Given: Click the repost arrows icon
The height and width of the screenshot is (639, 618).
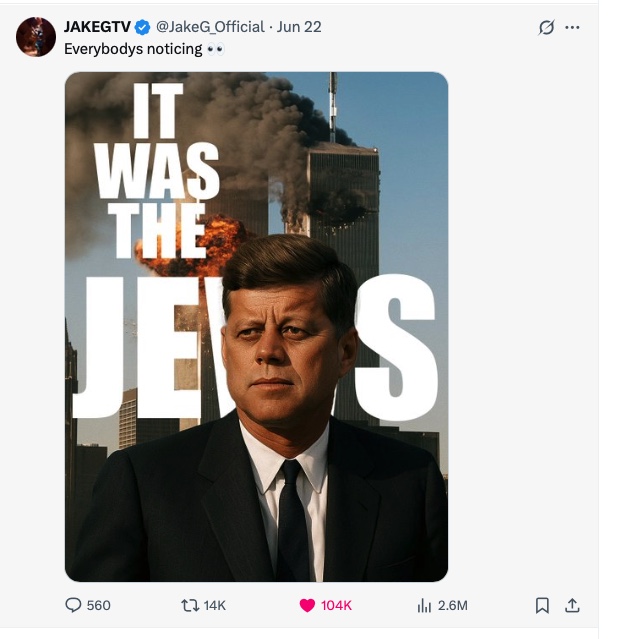Looking at the screenshot, I should pos(188,605).
